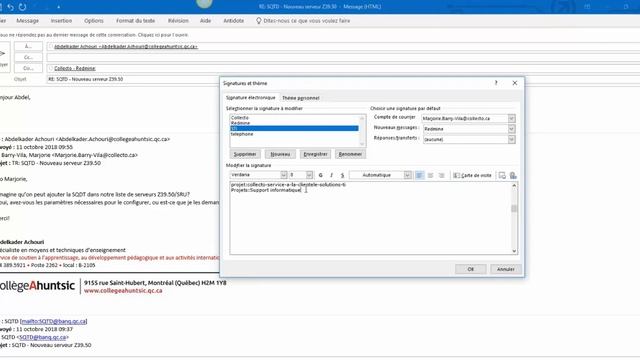Insert a picture into the signature
Image resolution: width=640 pixels, height=360 pixels.
point(502,175)
